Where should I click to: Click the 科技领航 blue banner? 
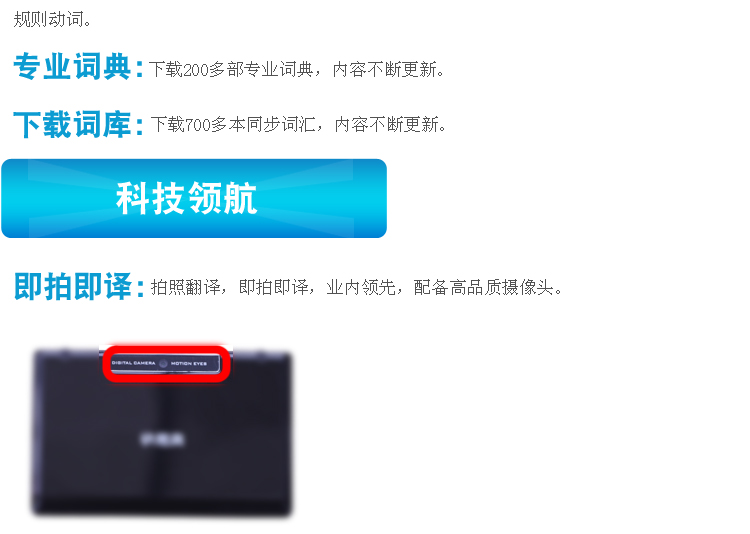point(194,198)
